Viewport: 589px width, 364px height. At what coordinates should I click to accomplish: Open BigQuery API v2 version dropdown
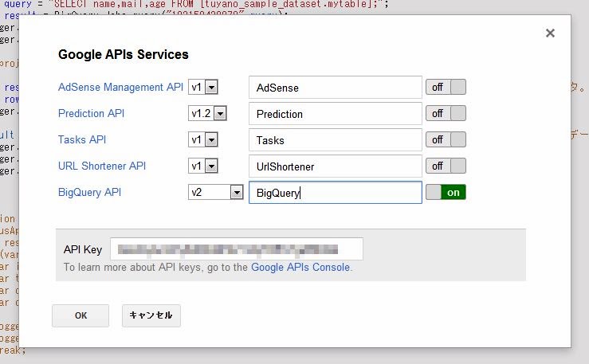(x=215, y=193)
